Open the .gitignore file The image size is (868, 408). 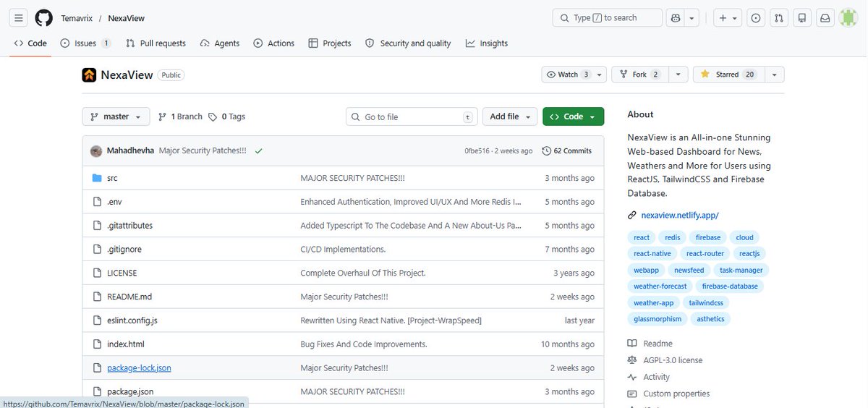[x=124, y=250]
